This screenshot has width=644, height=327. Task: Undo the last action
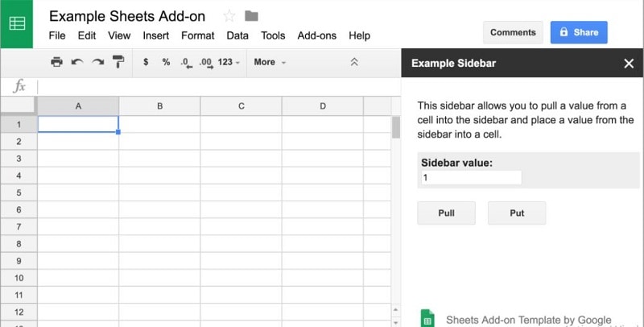pos(77,62)
